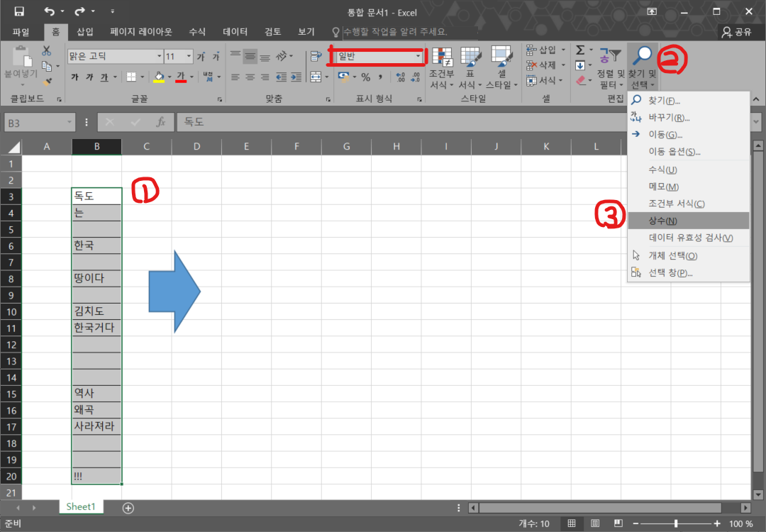Open Format as Table (표 서식) dropdown
Viewport: 766px width, 532px height.
pos(470,68)
